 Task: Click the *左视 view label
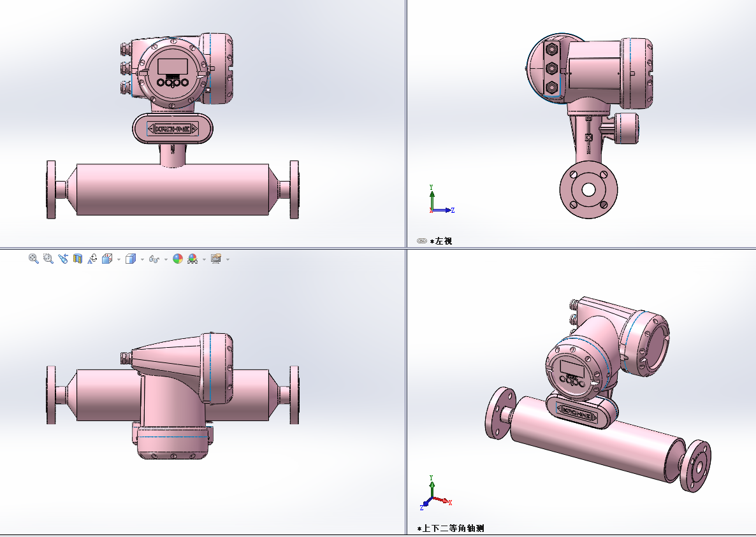(x=441, y=241)
